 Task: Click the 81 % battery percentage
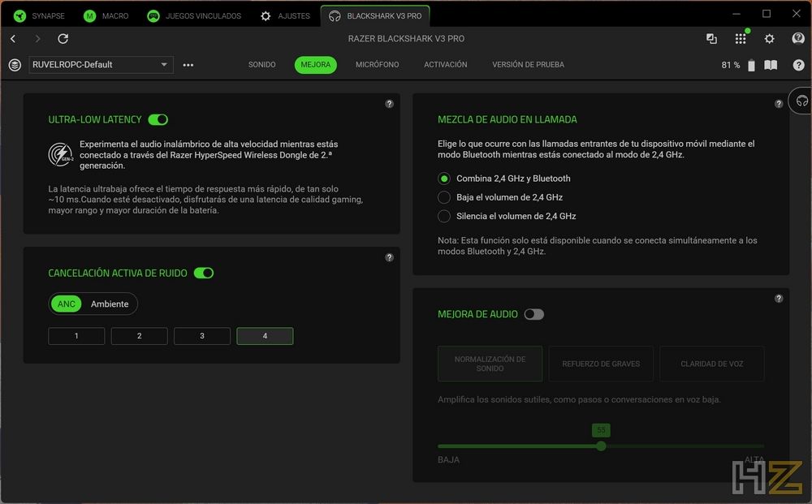[731, 65]
